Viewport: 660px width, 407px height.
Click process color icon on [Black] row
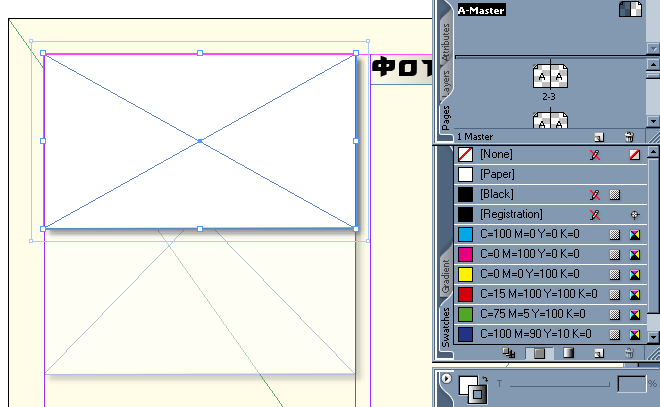[615, 194]
